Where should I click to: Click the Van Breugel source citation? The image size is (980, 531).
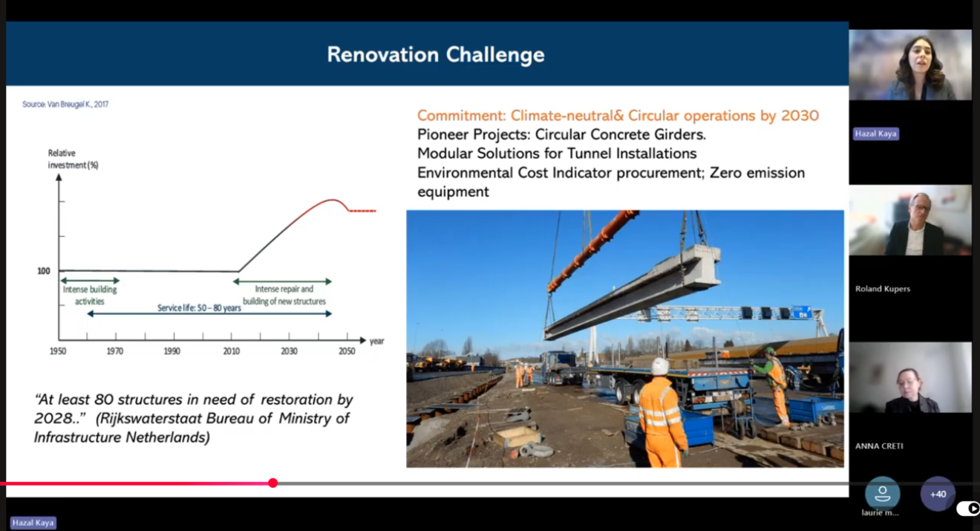click(x=65, y=105)
